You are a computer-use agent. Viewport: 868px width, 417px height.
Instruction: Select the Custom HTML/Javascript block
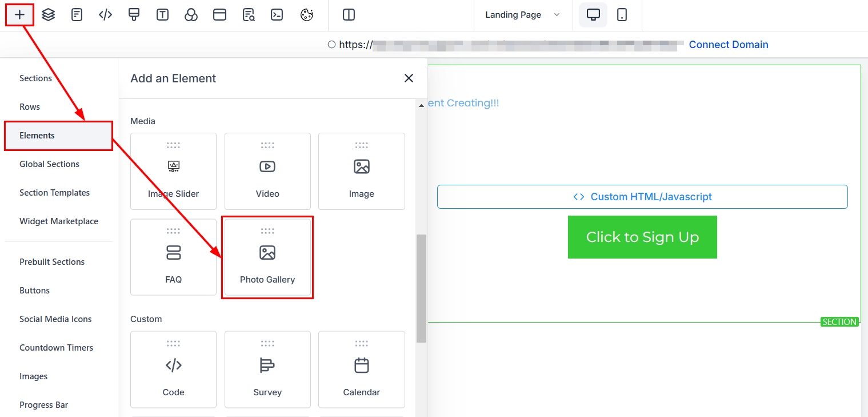pos(642,197)
